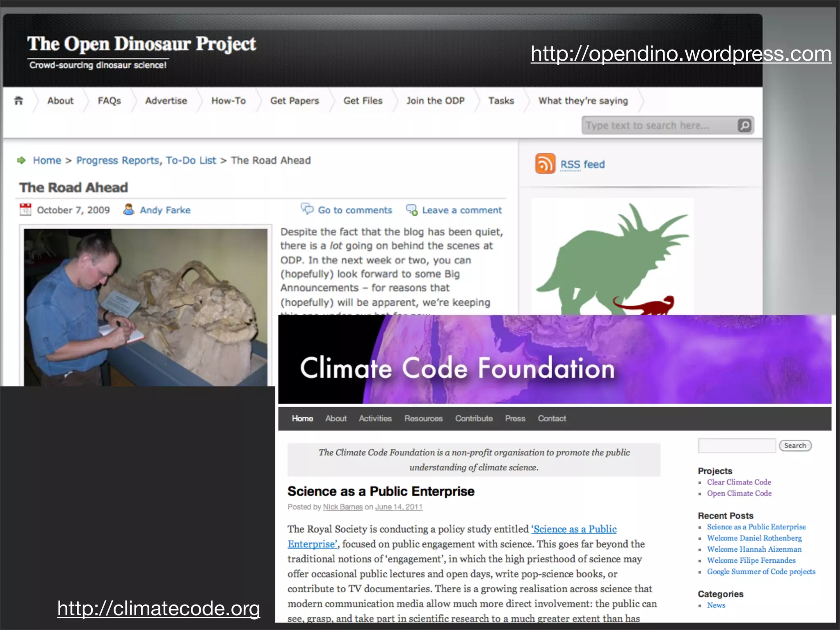Viewport: 840px width, 630px height.
Task: Open What they're saying menu item
Action: pos(583,101)
